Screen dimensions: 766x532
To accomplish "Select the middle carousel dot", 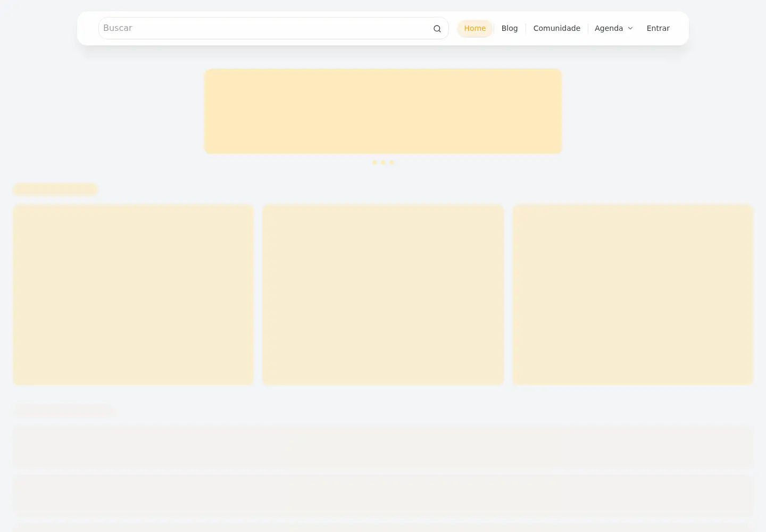I will click(x=383, y=162).
